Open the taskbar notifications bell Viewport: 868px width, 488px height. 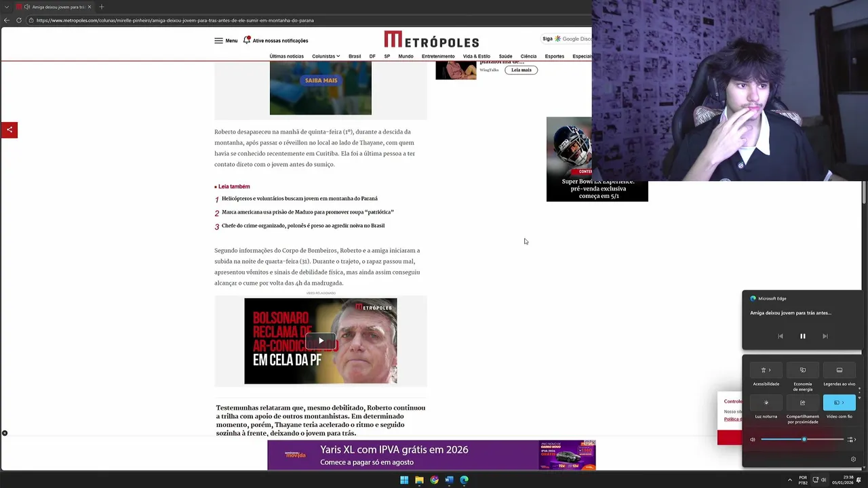(x=859, y=480)
